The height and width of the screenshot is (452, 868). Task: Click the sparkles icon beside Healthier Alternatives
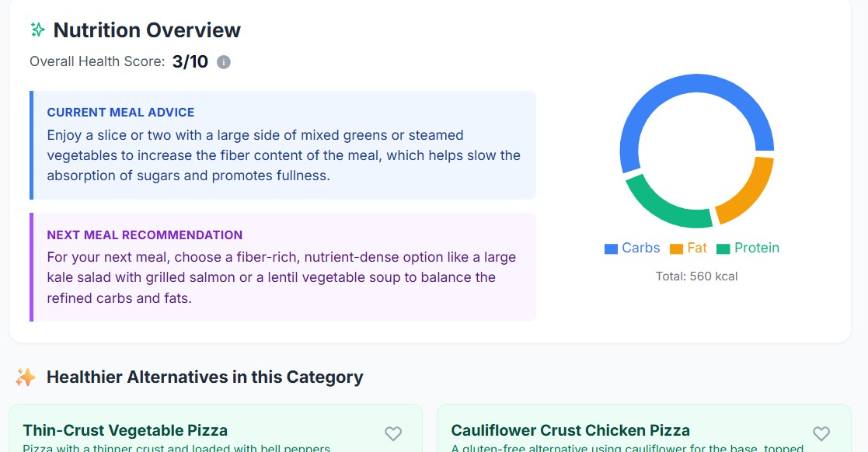pos(26,377)
